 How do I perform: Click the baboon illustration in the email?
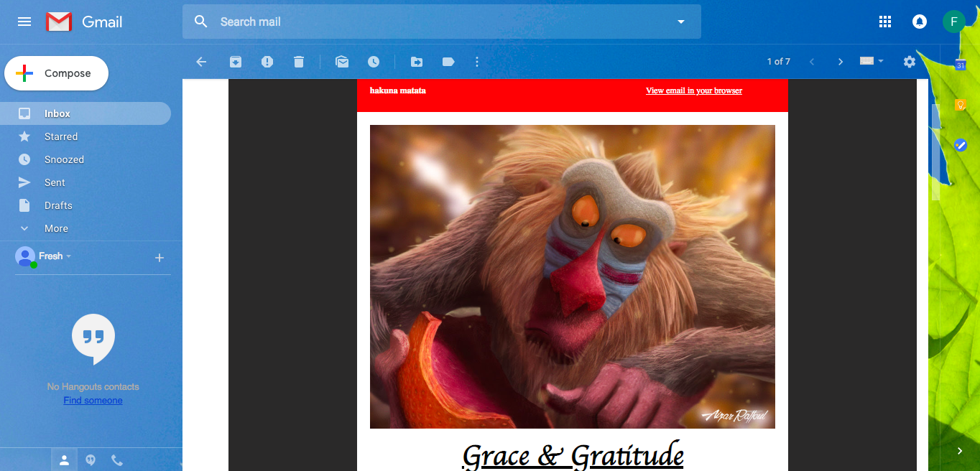click(573, 276)
